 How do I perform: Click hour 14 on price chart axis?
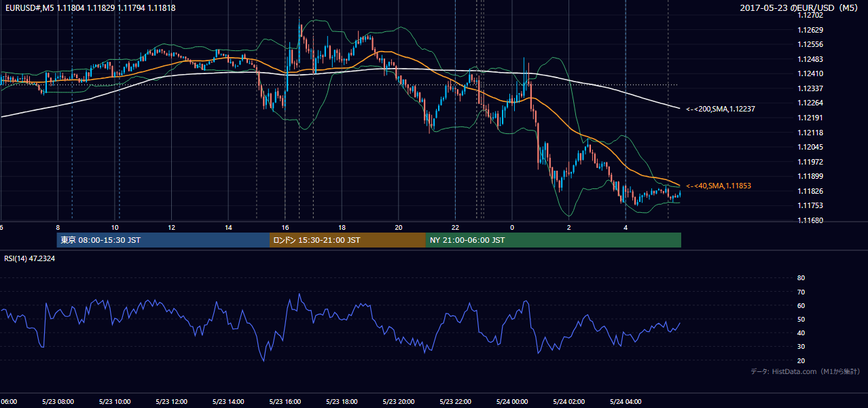pos(228,227)
